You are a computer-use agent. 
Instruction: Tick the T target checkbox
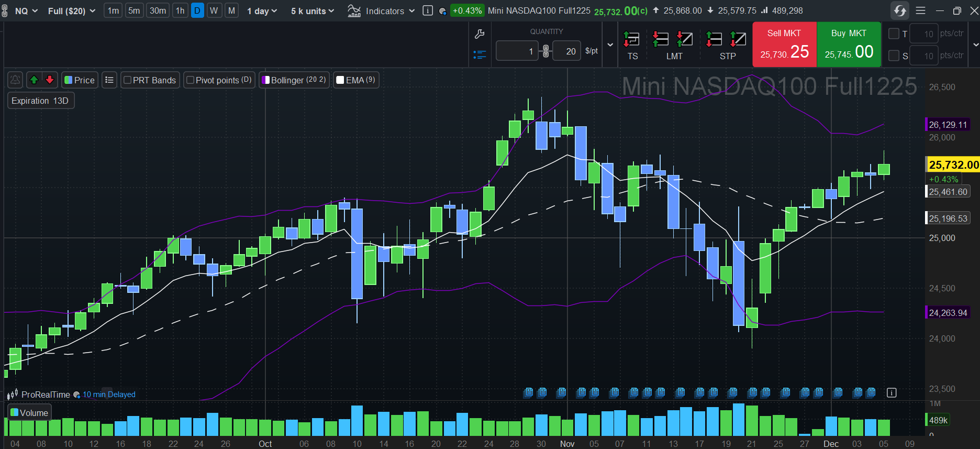(894, 34)
